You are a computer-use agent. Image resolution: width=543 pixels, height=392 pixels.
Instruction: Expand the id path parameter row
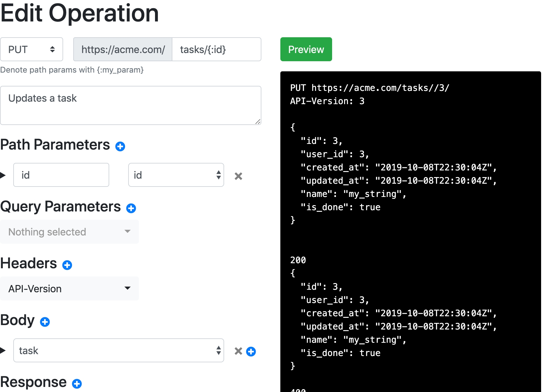[3, 175]
